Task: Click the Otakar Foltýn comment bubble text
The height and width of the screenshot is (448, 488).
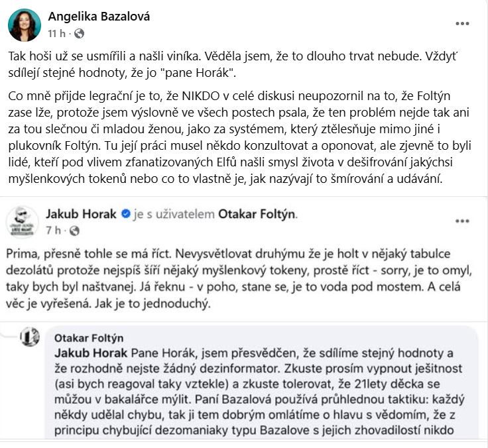Action: click(x=260, y=392)
